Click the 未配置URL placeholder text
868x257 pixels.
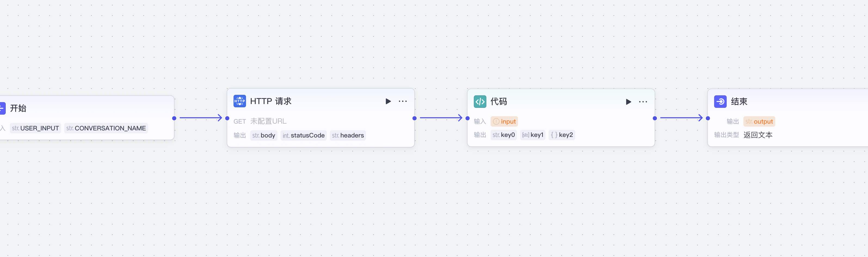(x=268, y=121)
